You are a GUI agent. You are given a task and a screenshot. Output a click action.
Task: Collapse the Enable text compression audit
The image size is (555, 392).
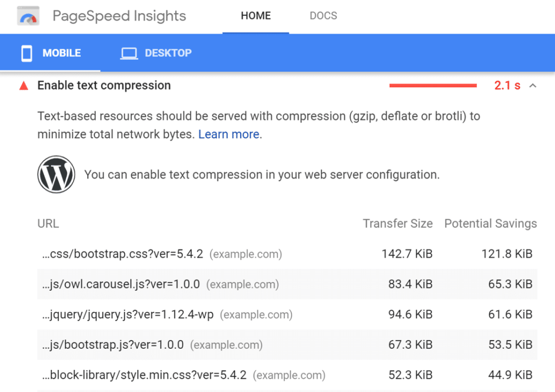[x=533, y=86]
